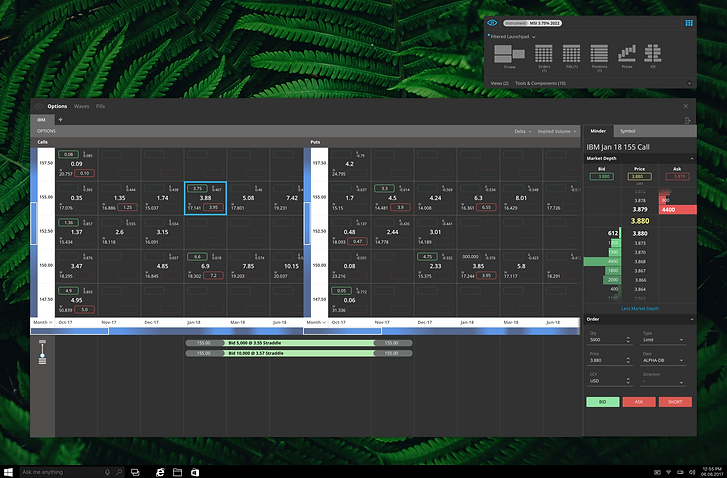Open the Delta dropdown in options header
Viewport: 727px width, 478px height.
(523, 131)
